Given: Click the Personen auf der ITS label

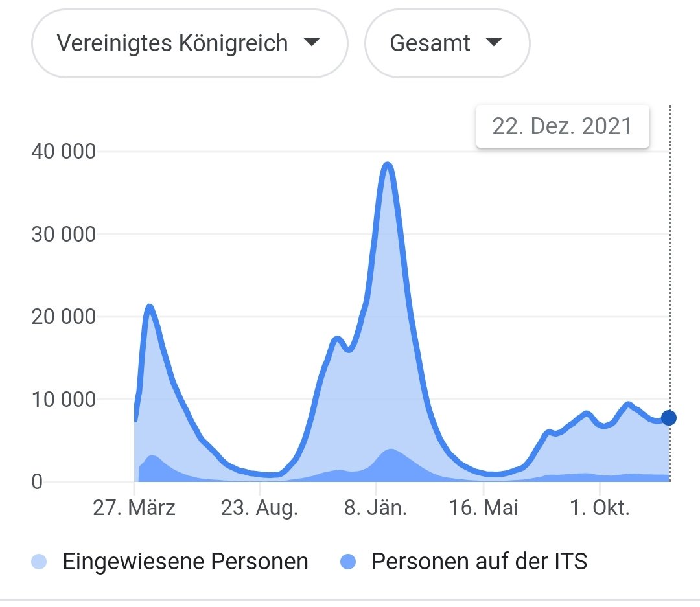Looking at the screenshot, I should (x=480, y=562).
